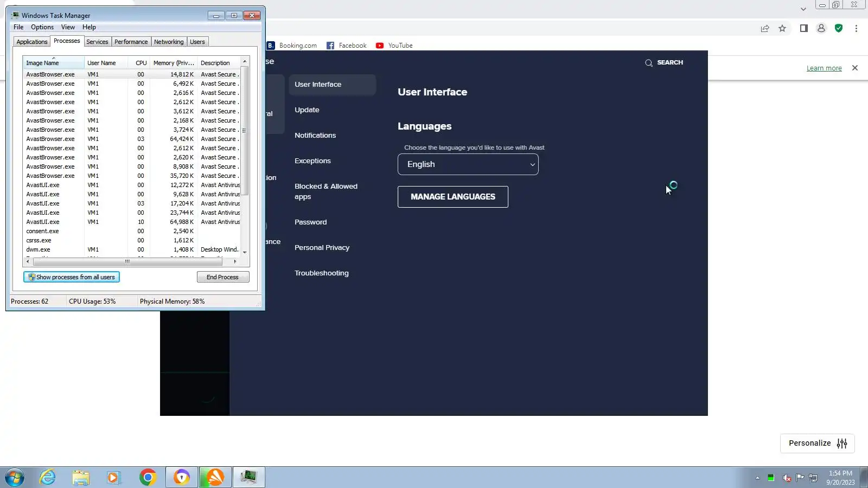The width and height of the screenshot is (868, 488).
Task: Select the AvastUI.exe row using 64,988 K
Action: point(132,222)
